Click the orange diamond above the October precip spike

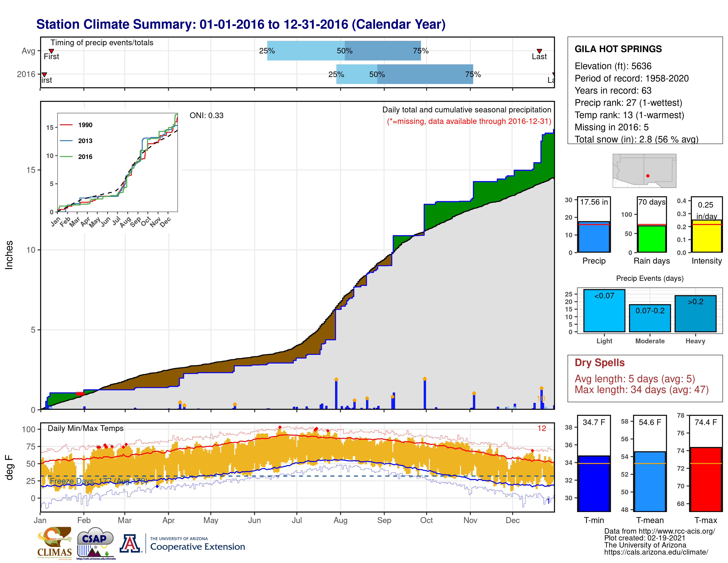(x=424, y=379)
